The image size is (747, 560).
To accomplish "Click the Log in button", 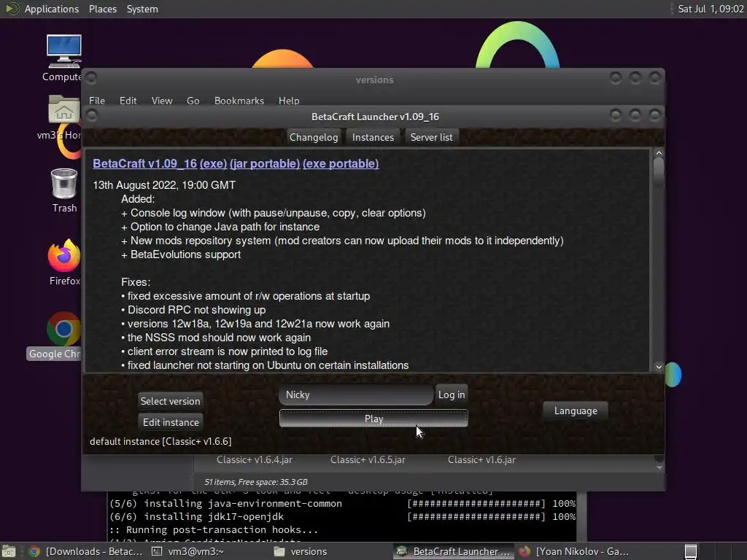I will [452, 394].
